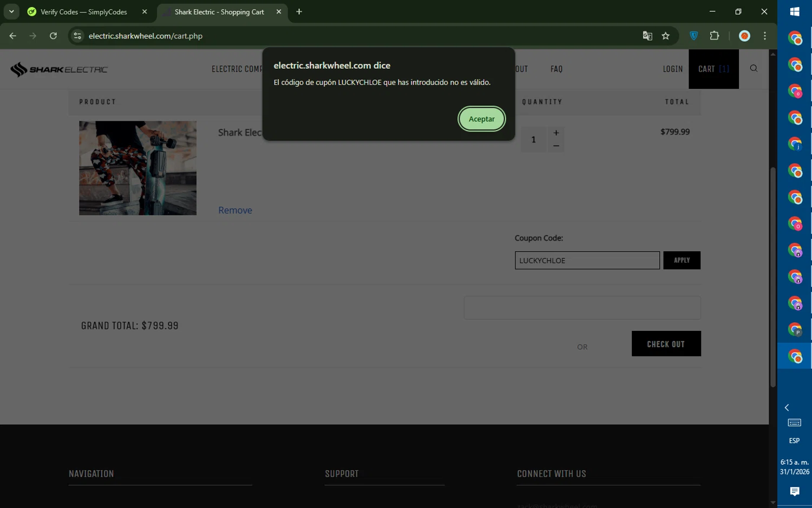The image size is (812, 508).
Task: Click the Chrome taskbar icon with j badge
Action: 795,144
